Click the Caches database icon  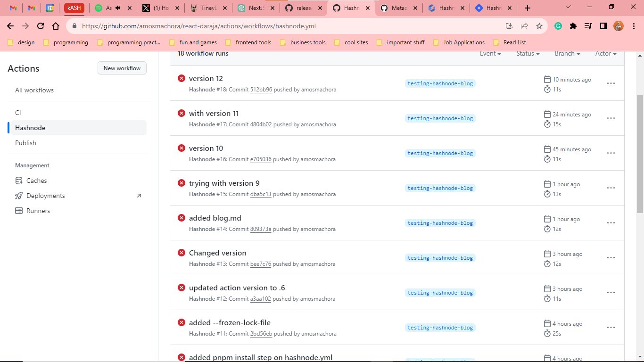(x=19, y=181)
